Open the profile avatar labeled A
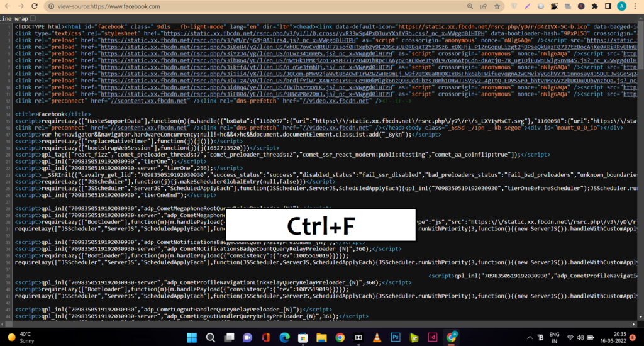644x346 pixels. (622, 6)
